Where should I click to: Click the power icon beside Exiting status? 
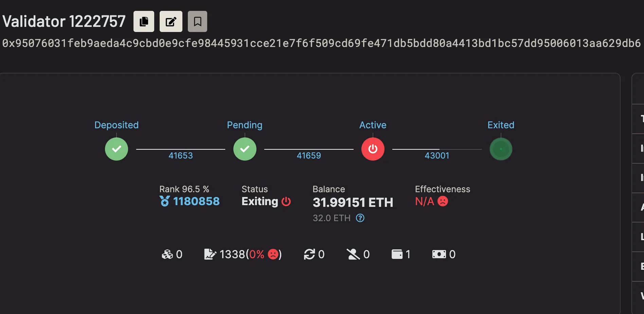point(286,202)
